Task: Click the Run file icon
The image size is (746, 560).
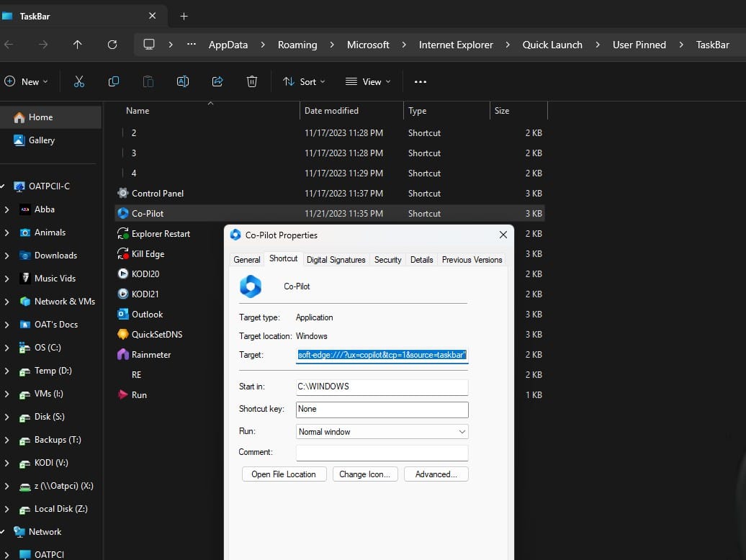Action: 123,394
